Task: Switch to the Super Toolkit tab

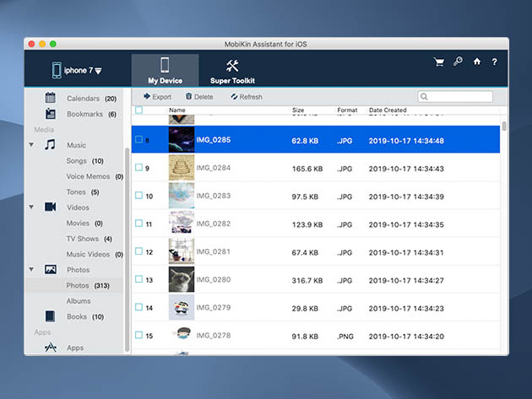Action: pyautogui.click(x=232, y=70)
